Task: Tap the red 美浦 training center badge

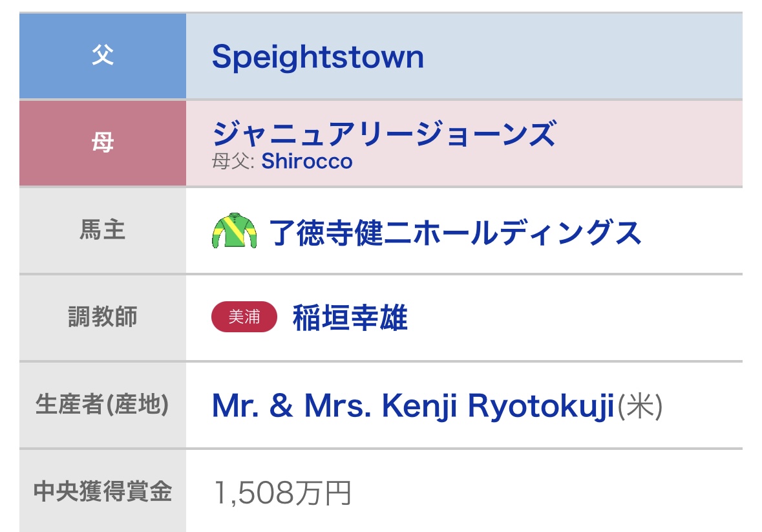Action: point(244,317)
